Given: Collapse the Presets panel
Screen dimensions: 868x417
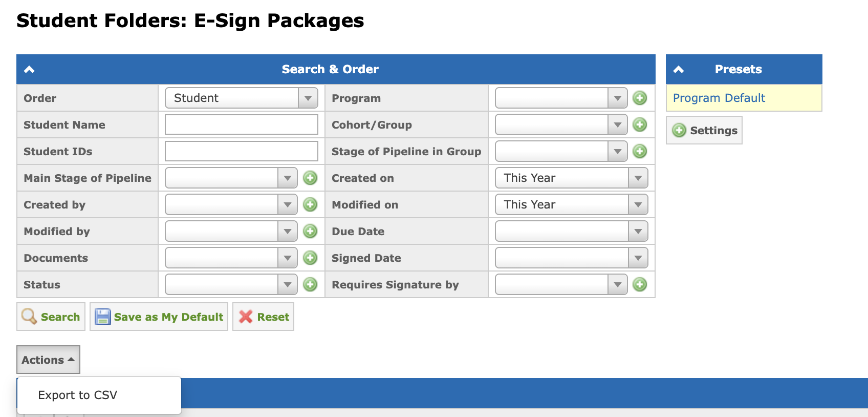Looking at the screenshot, I should click(x=679, y=69).
